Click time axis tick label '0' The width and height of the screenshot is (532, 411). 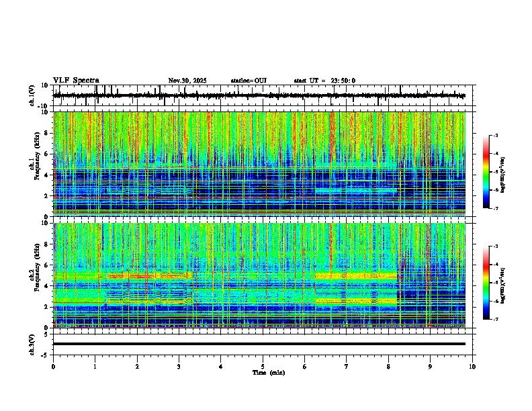53,367
